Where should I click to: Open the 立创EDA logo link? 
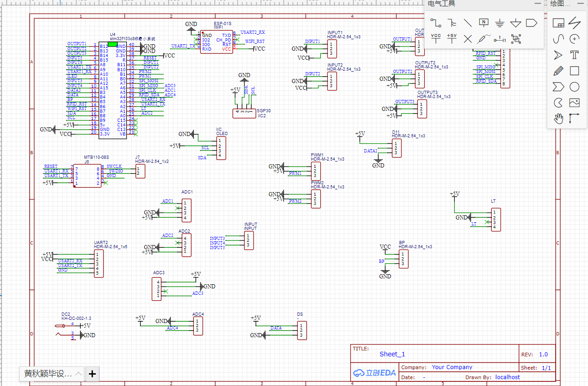(x=374, y=373)
